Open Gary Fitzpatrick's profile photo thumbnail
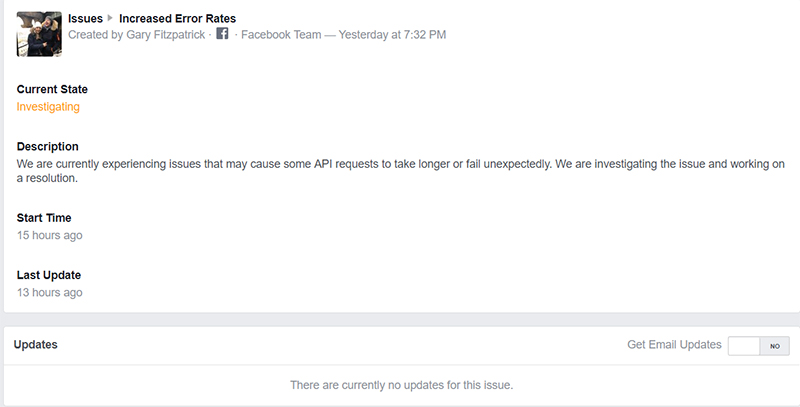The image size is (800, 407). 39,34
